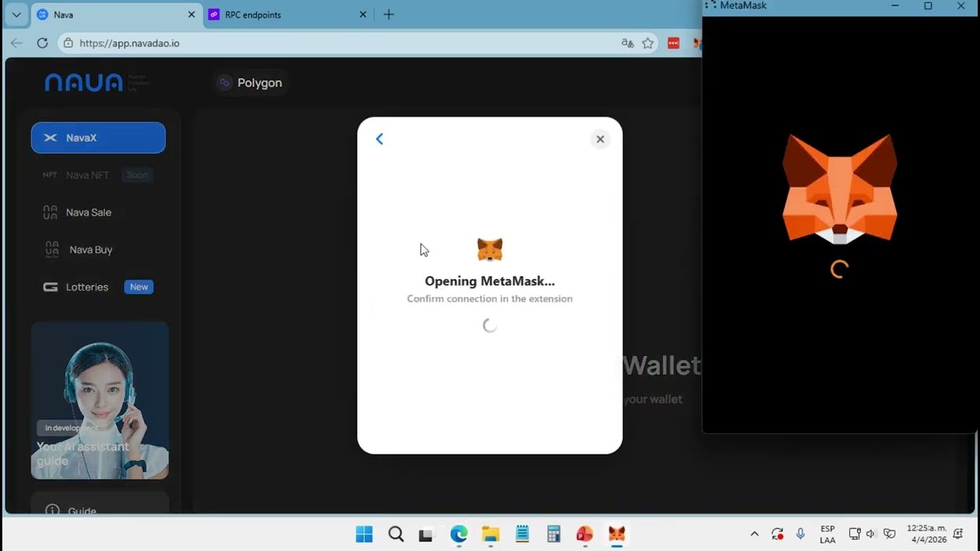This screenshot has height=551, width=980.
Task: Click the back arrow in the MetaMask dialog
Action: 379,139
